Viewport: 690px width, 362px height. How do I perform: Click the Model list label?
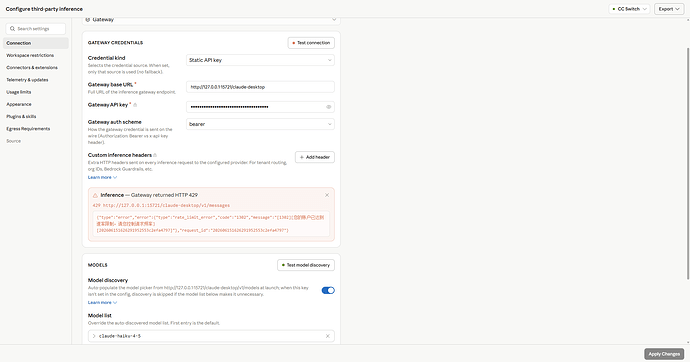[x=99, y=315]
